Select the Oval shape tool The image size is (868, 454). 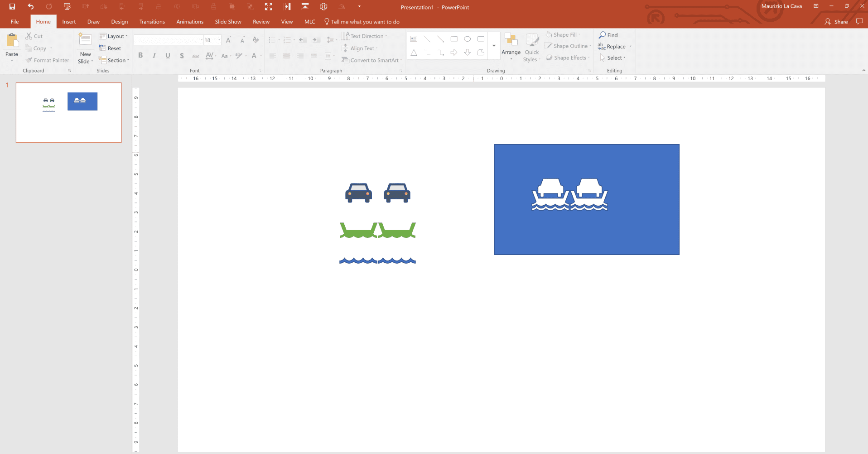tap(468, 39)
